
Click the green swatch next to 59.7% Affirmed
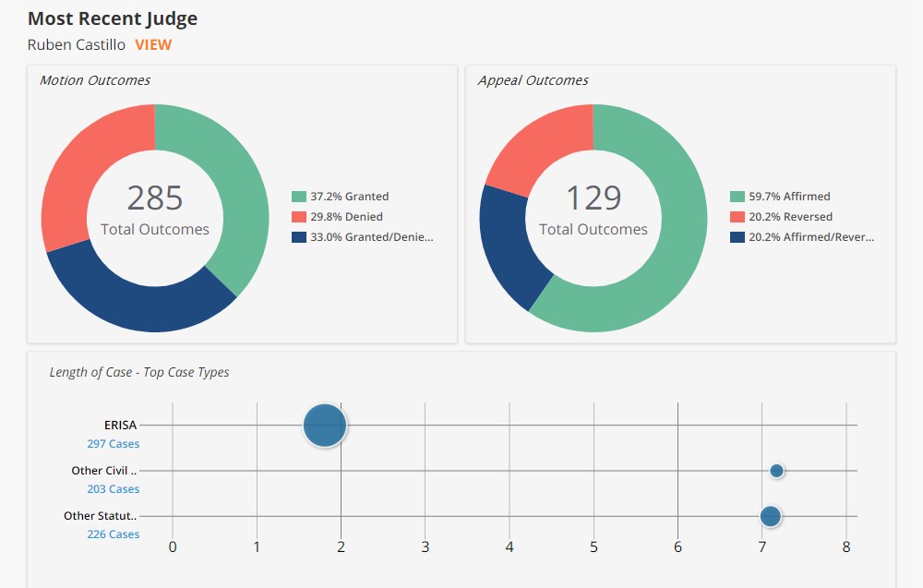pyautogui.click(x=737, y=197)
